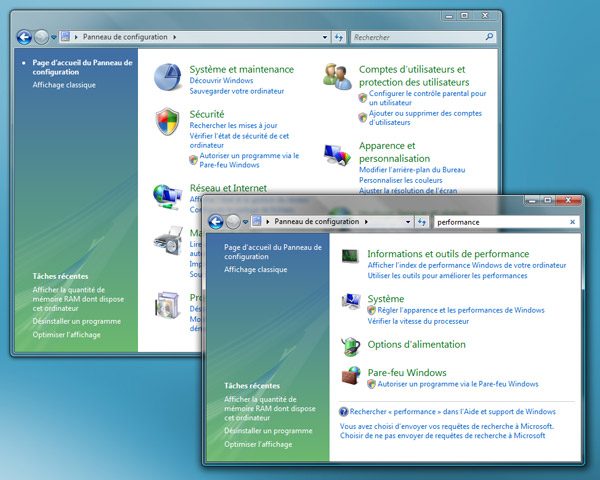Image resolution: width=600 pixels, height=480 pixels.
Task: Click Choisir de ne pas envoyer de requêtes link
Action: tap(442, 436)
